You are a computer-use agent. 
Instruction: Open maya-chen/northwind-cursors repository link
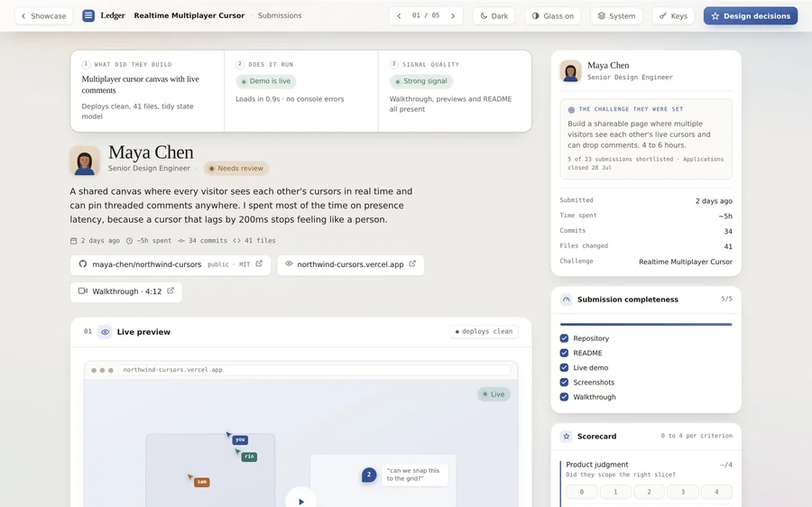pyautogui.click(x=171, y=264)
